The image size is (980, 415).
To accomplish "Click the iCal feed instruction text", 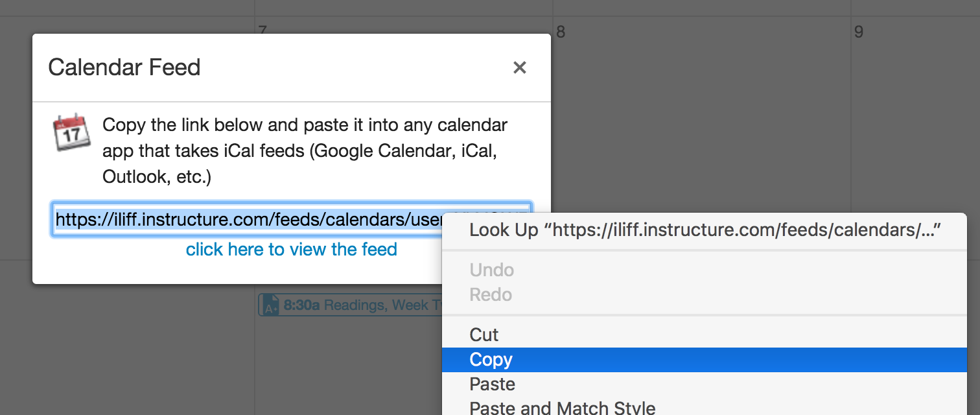I will 305,150.
